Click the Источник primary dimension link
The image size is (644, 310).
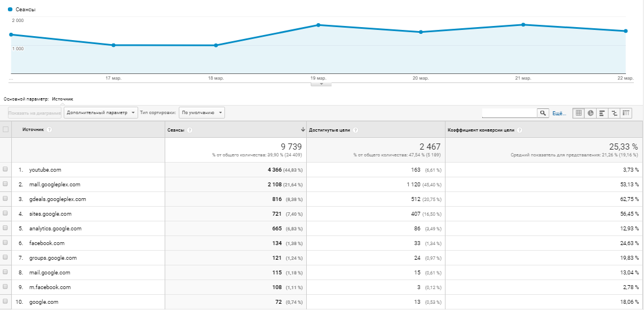pos(63,99)
